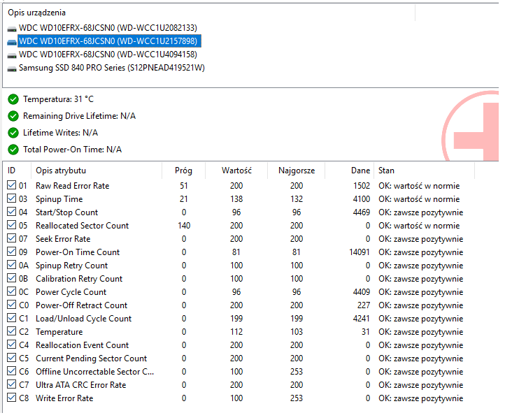This screenshot has width=512, height=420.
Task: Select the Power-On Time Count attribute name
Action: (x=78, y=252)
